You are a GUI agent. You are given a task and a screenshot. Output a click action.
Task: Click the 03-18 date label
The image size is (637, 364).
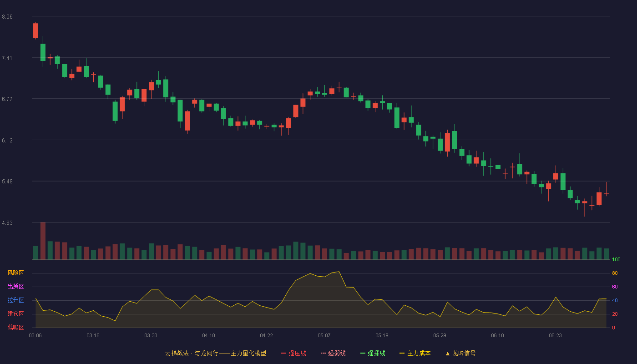coord(93,335)
